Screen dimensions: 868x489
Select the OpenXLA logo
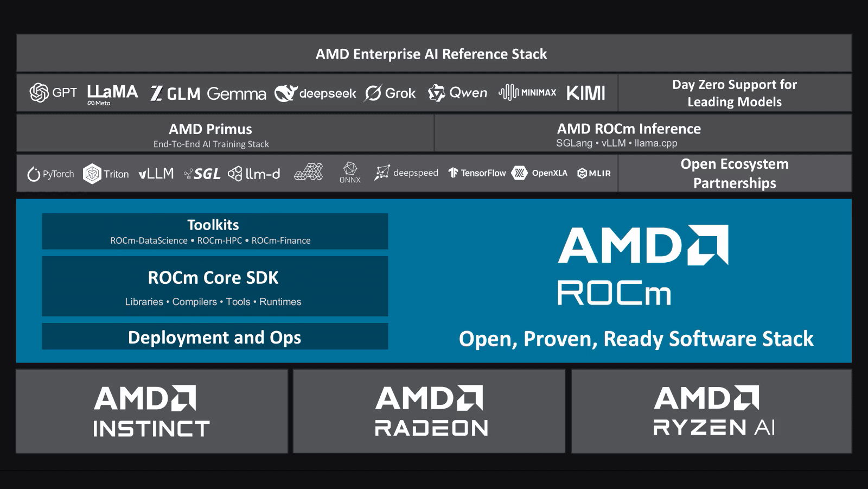(540, 173)
